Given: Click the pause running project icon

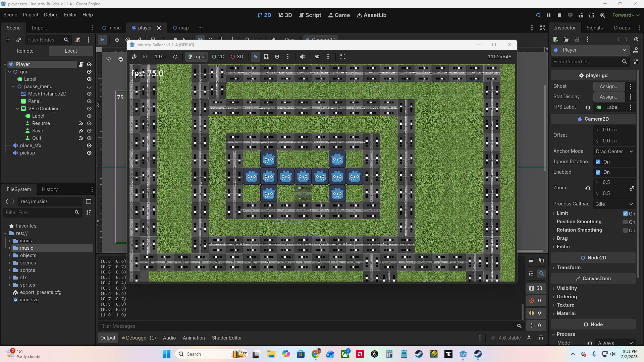Looking at the screenshot, I should tap(549, 15).
